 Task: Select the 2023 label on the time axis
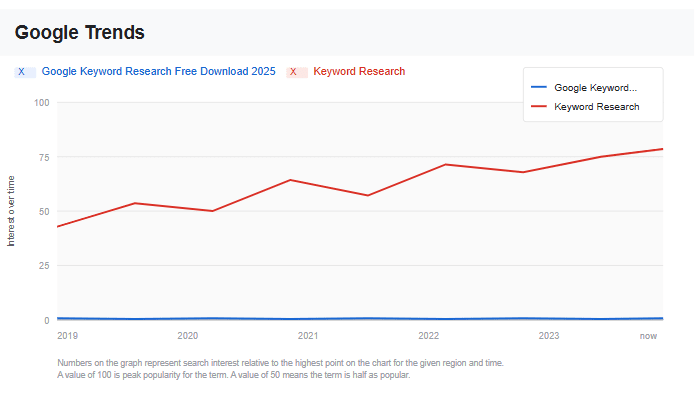[549, 336]
